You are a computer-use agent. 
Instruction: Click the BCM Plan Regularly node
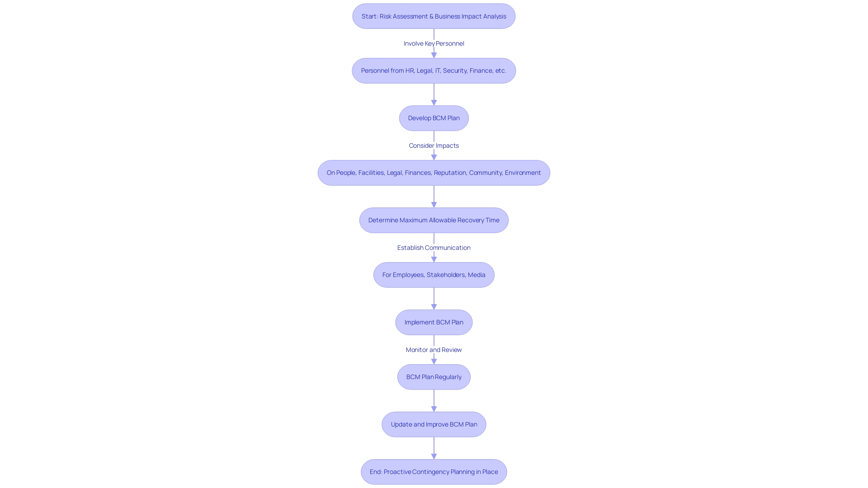click(434, 376)
